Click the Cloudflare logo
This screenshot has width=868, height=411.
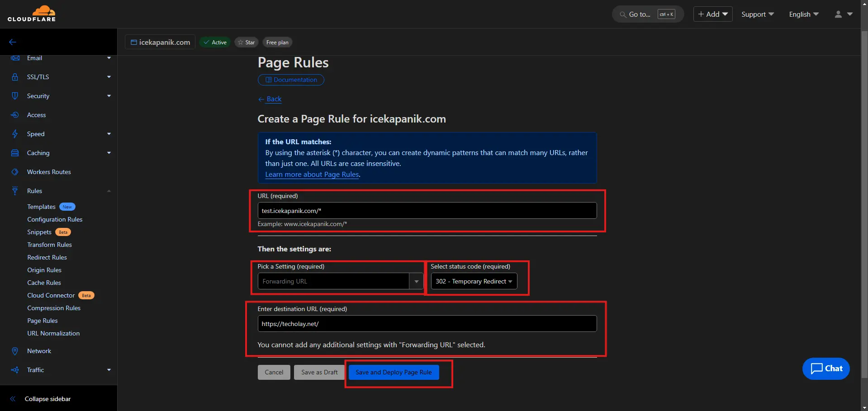32,14
